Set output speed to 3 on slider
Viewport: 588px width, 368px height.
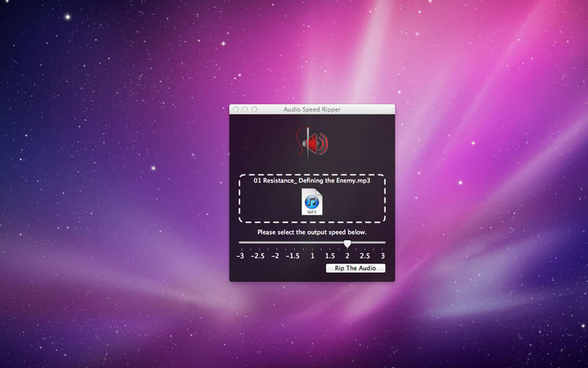click(x=383, y=244)
